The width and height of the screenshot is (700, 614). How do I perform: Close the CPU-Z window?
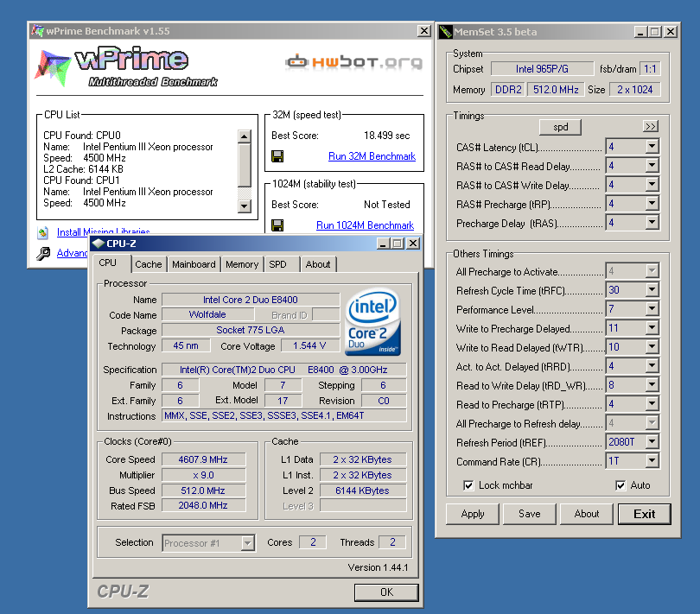[413, 244]
